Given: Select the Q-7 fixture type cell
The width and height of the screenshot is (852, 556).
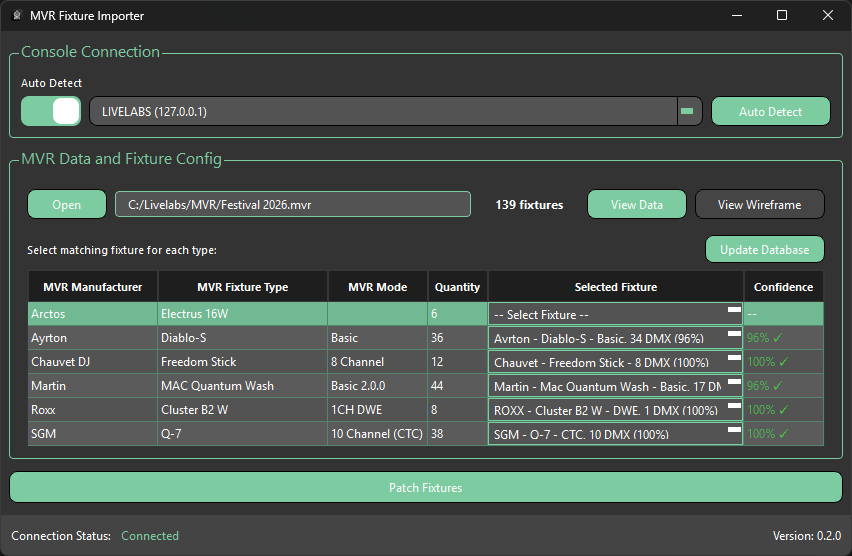Looking at the screenshot, I should point(243,433).
